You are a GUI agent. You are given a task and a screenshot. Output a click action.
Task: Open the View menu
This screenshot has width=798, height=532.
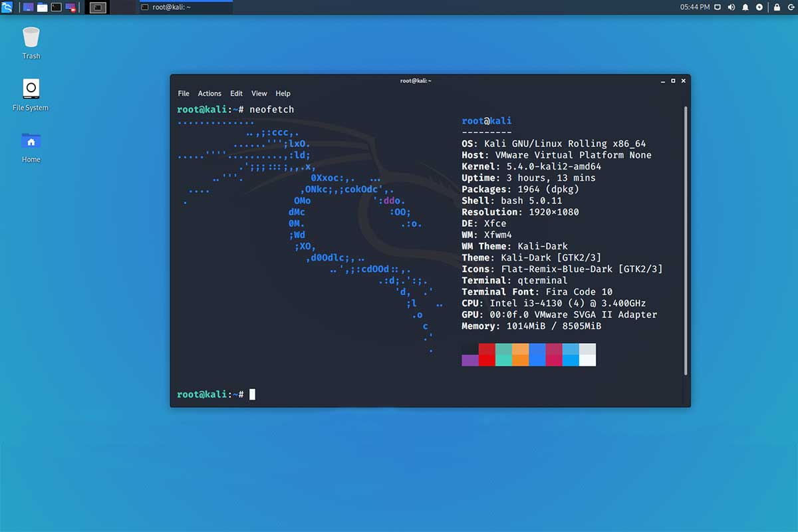point(259,93)
